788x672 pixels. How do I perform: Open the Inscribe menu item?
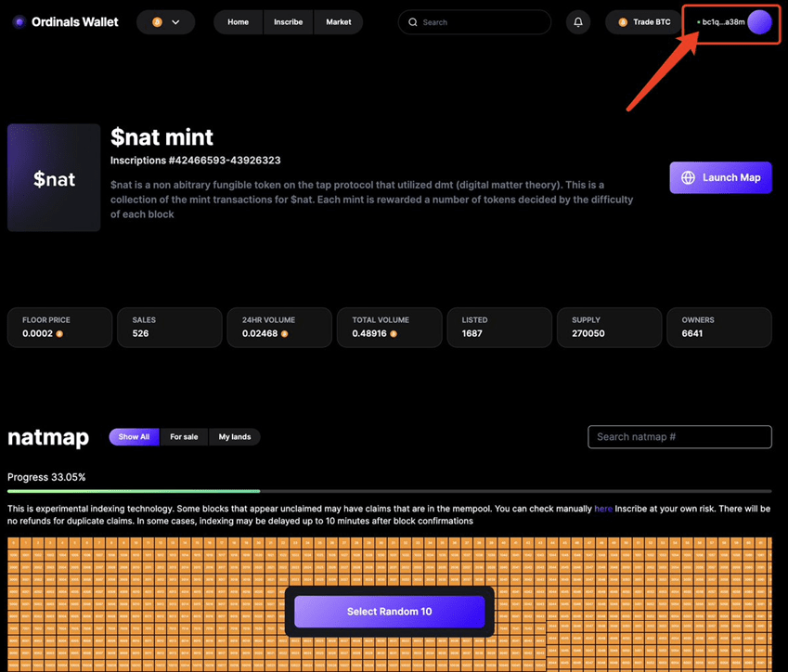pyautogui.click(x=289, y=22)
